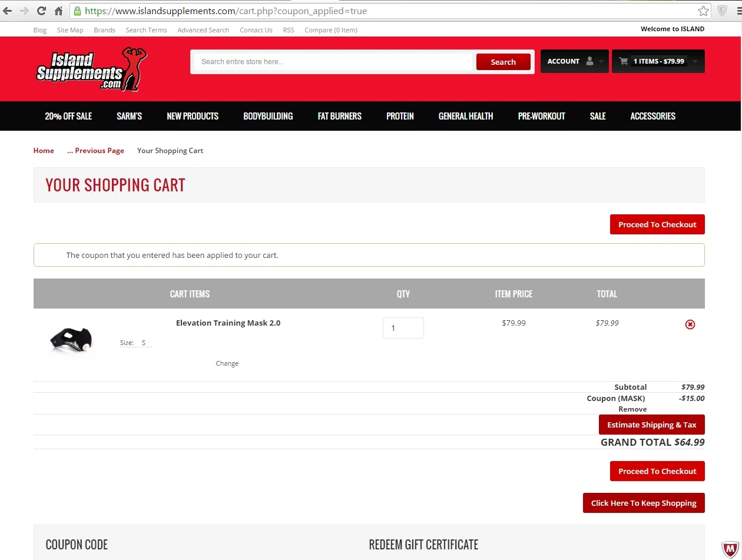Remove Elevation Training Mask from cart
Viewport: 742px width, 560px height.
click(690, 324)
